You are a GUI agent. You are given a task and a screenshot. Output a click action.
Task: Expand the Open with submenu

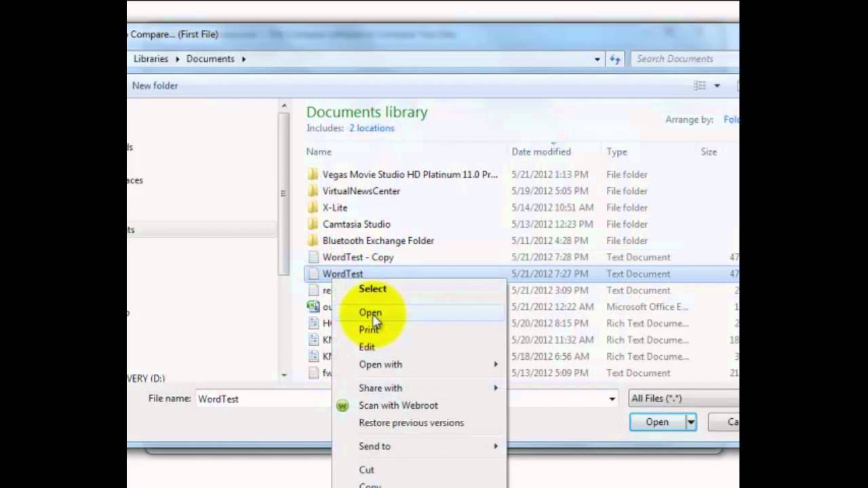(x=496, y=365)
